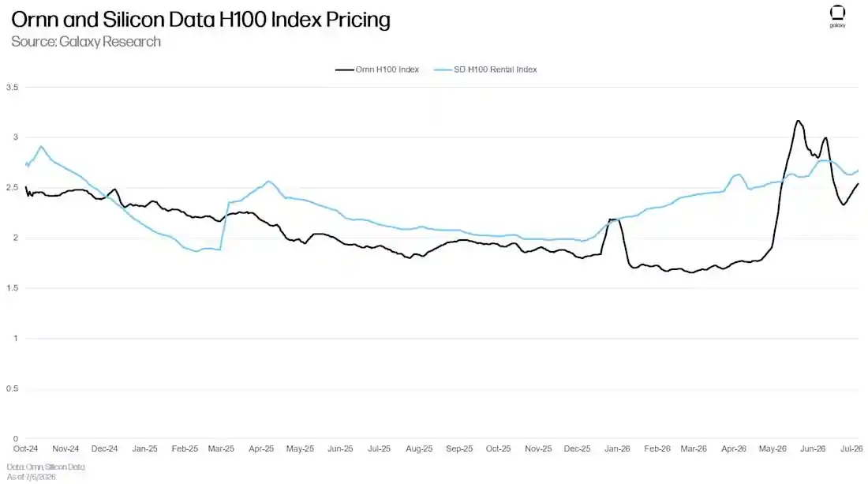This screenshot has width=868, height=484.
Task: Click the Oct-24 x-axis label
Action: coord(25,448)
